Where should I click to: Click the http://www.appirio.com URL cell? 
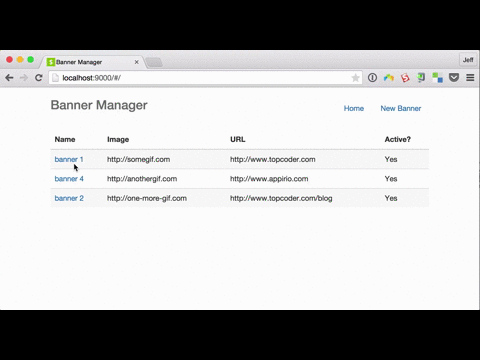point(269,179)
